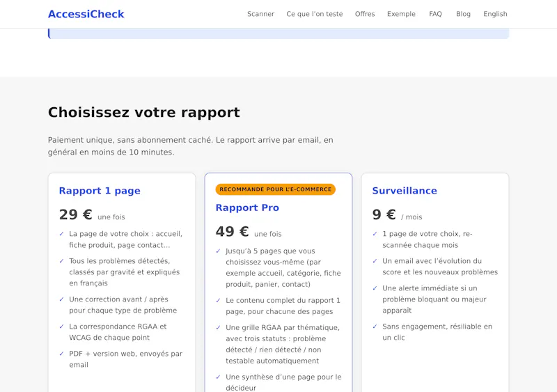Open 'Ce que l'on teste' nav item

[315, 14]
